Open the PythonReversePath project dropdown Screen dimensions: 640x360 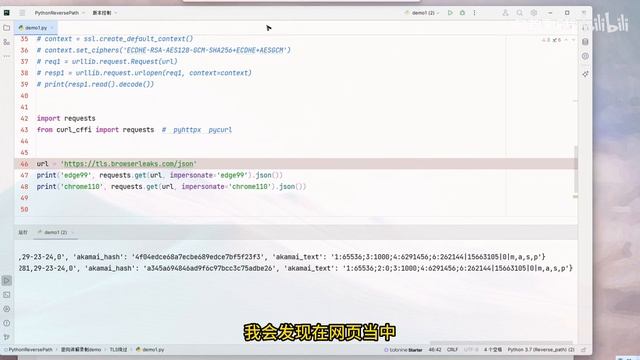[60, 13]
